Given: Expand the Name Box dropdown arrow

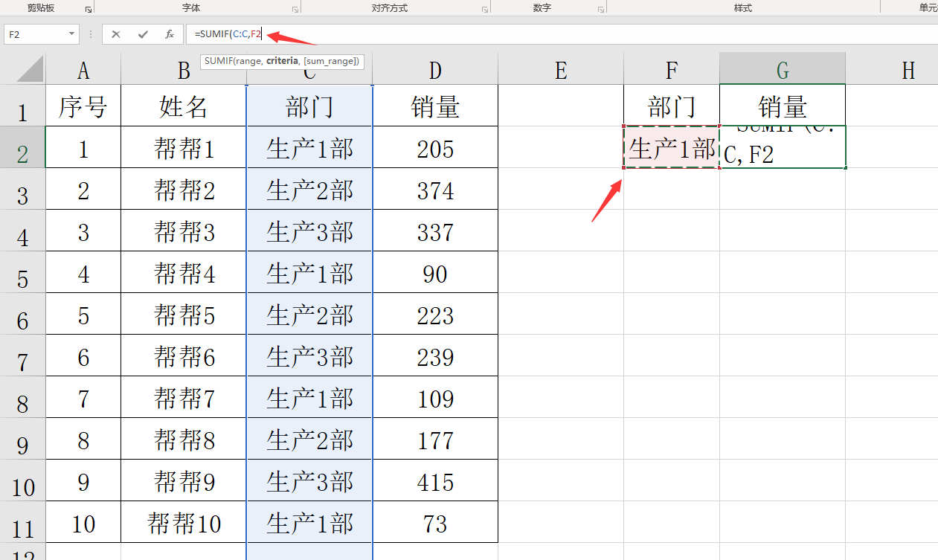Looking at the screenshot, I should [x=72, y=34].
